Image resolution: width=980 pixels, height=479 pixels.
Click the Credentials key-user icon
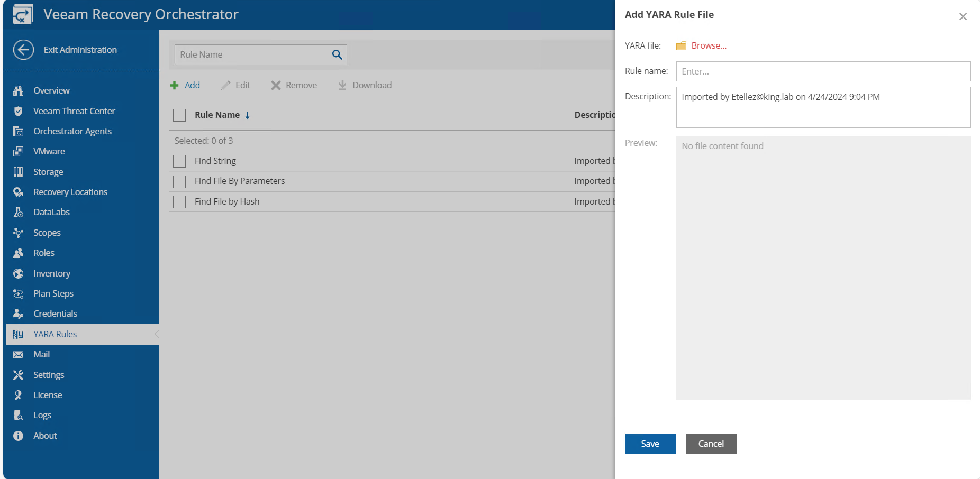click(19, 314)
